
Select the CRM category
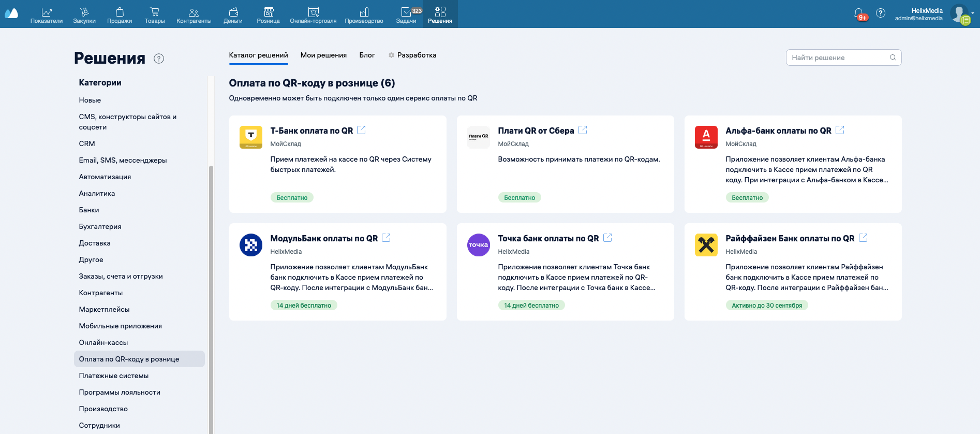tap(87, 143)
